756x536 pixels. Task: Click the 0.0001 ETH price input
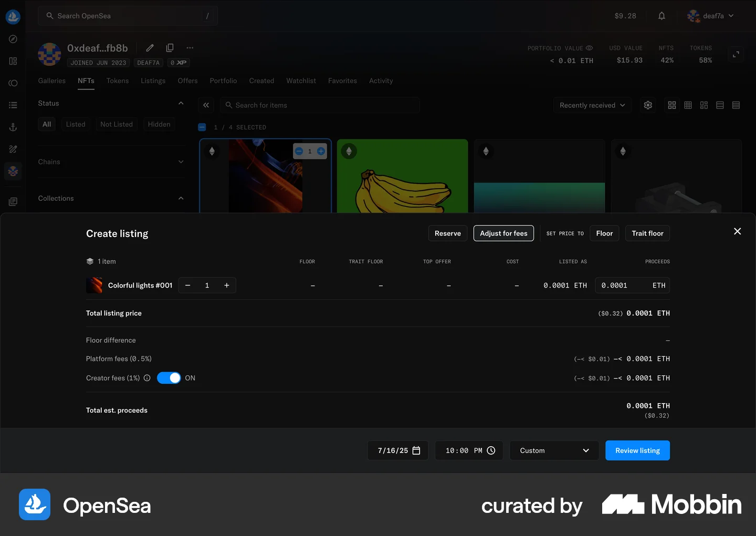coord(633,285)
